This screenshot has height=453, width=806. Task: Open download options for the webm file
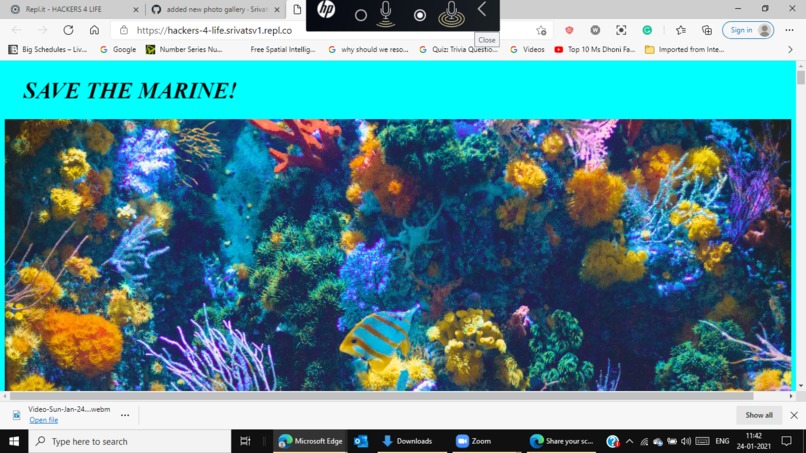tap(125, 415)
